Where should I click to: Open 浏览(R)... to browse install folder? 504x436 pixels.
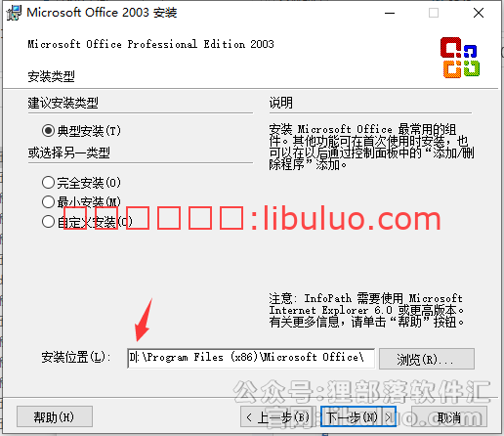pyautogui.click(x=427, y=359)
